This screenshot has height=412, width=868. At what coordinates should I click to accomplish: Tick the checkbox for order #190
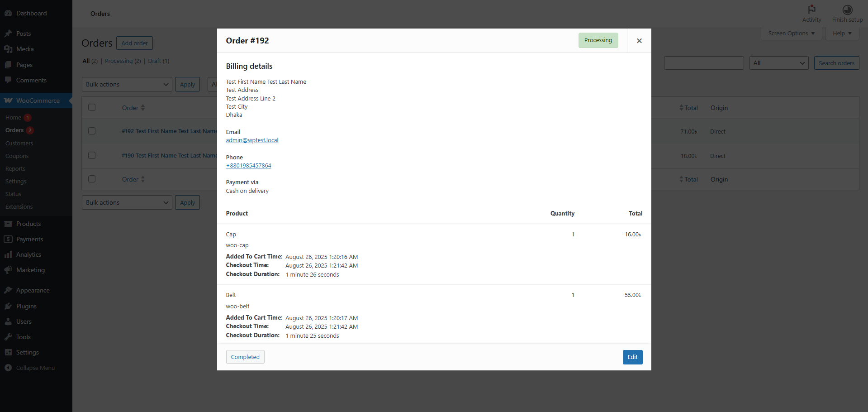tap(92, 156)
